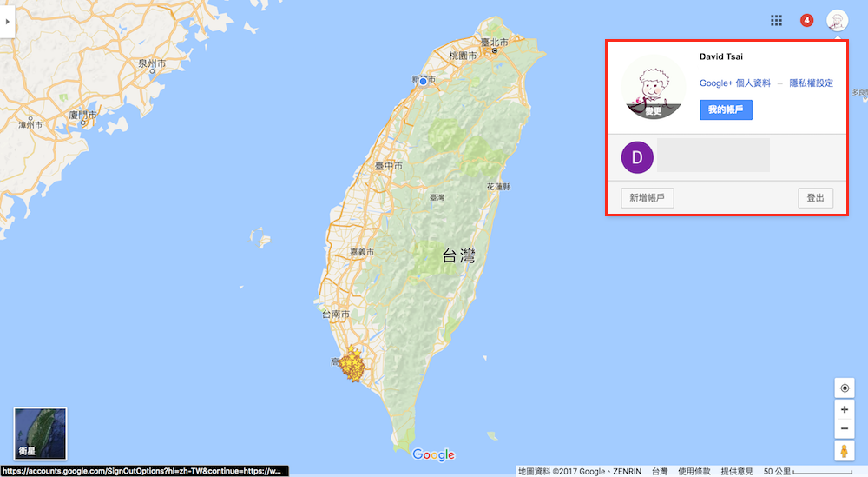The height and width of the screenshot is (477, 868).
Task: Zoom in with the plus button
Action: (x=845, y=409)
